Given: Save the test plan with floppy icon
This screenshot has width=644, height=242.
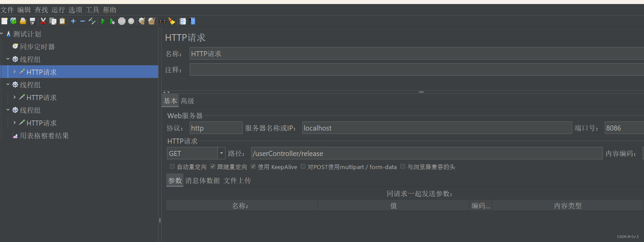Looking at the screenshot, I should click(x=32, y=21).
